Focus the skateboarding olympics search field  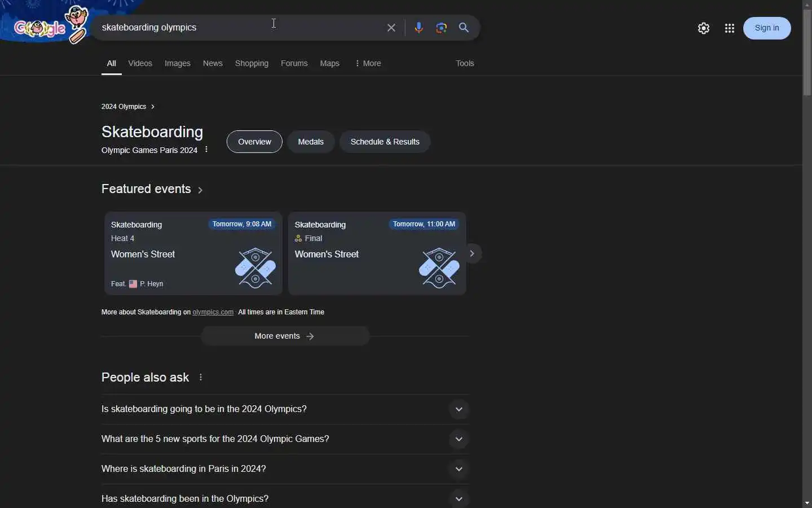click(x=240, y=28)
